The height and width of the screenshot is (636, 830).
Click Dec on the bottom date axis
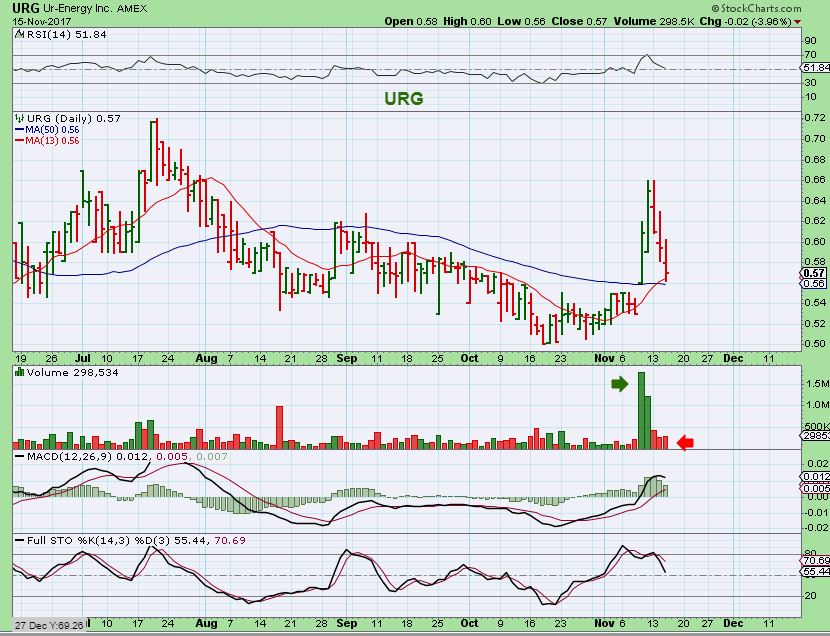(x=733, y=623)
